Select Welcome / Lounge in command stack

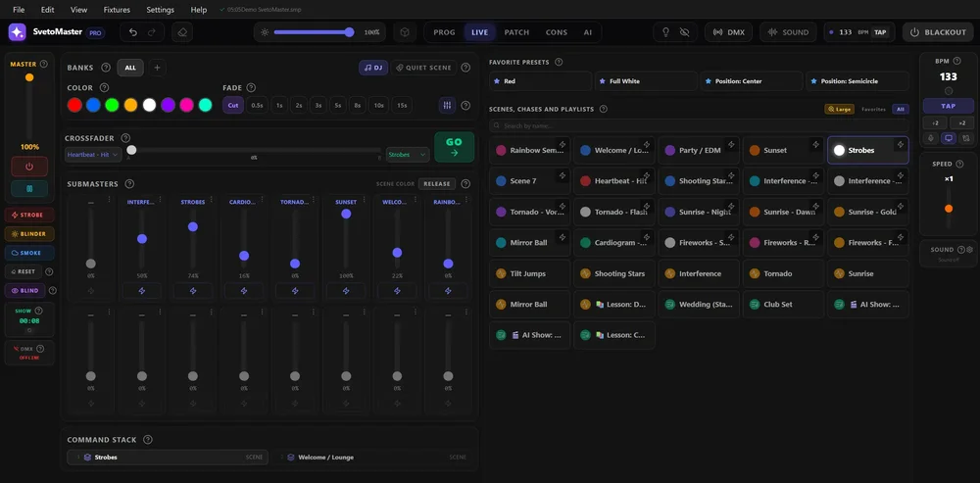point(372,458)
